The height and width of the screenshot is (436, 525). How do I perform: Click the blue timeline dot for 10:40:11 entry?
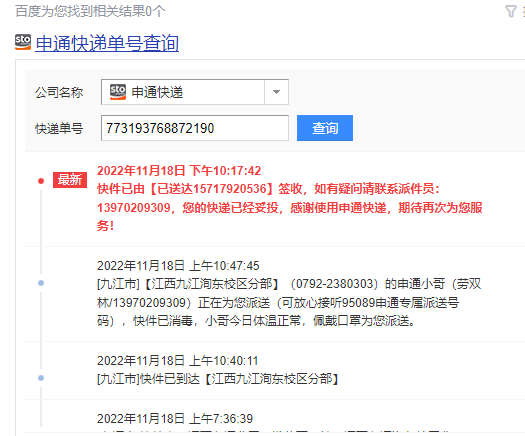pos(41,378)
